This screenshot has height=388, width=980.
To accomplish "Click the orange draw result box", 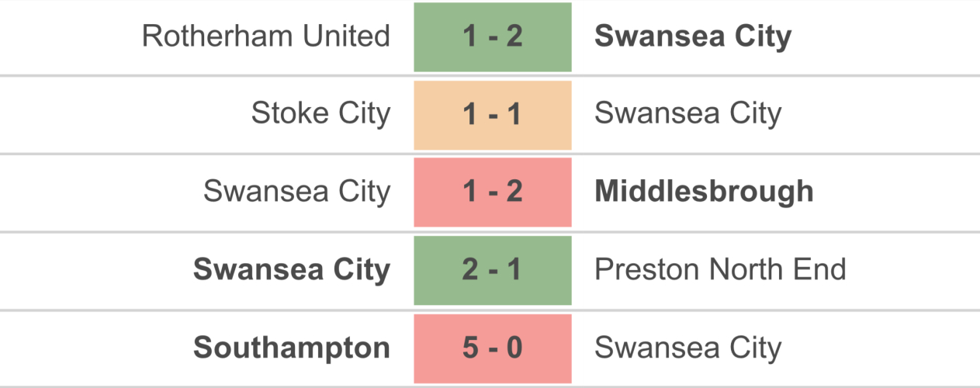I will coord(493,115).
